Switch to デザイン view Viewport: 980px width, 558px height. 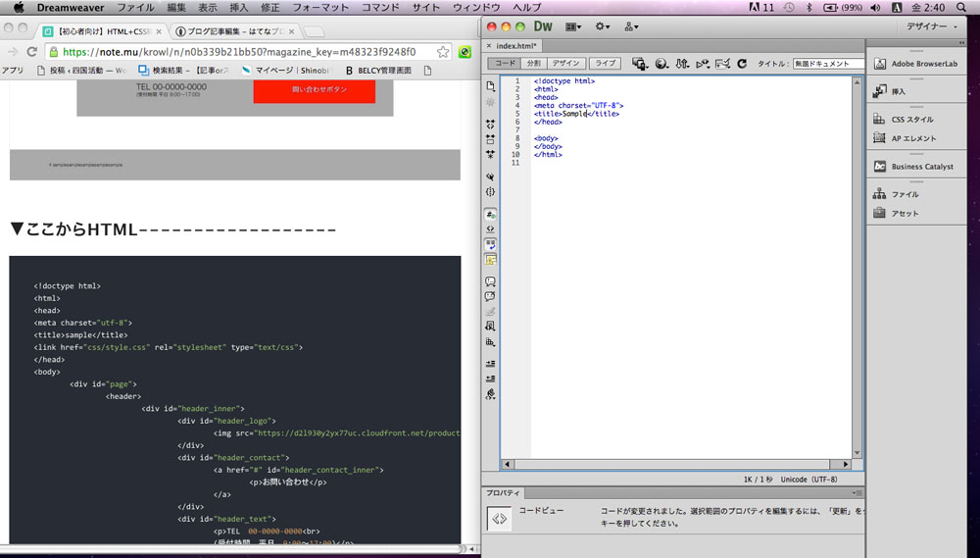566,63
